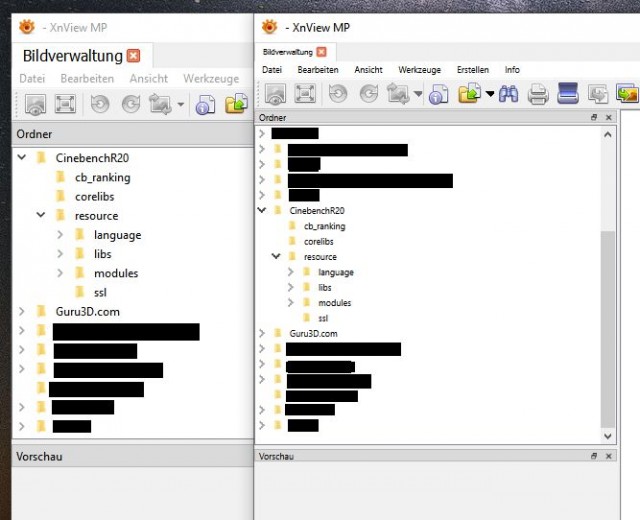Close the Bildverwaltung tab in left window

[x=133, y=56]
